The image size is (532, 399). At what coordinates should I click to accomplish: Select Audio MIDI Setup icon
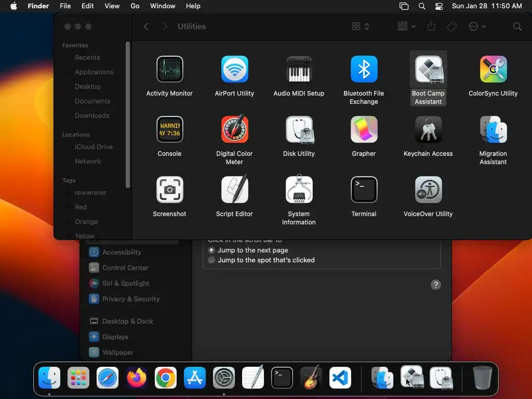299,69
